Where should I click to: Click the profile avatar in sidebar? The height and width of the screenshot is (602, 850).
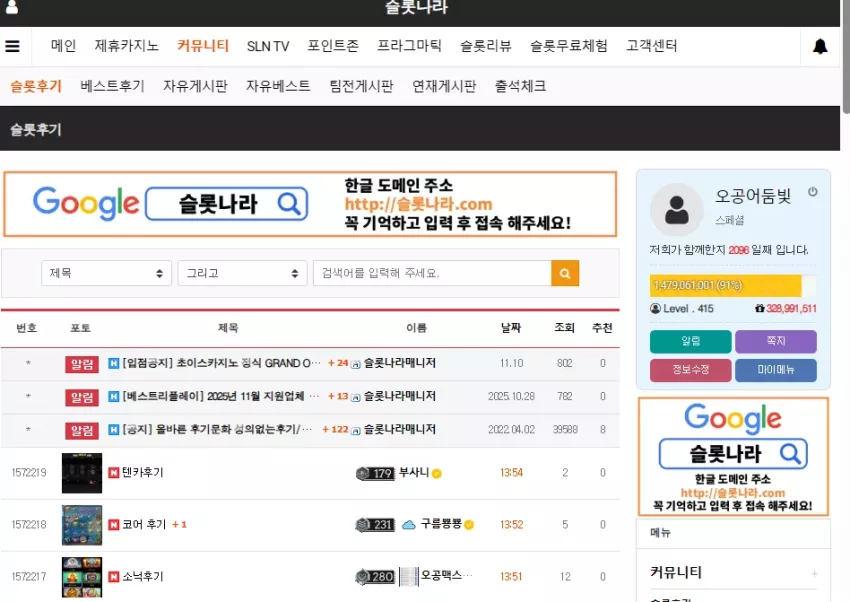[x=677, y=210]
